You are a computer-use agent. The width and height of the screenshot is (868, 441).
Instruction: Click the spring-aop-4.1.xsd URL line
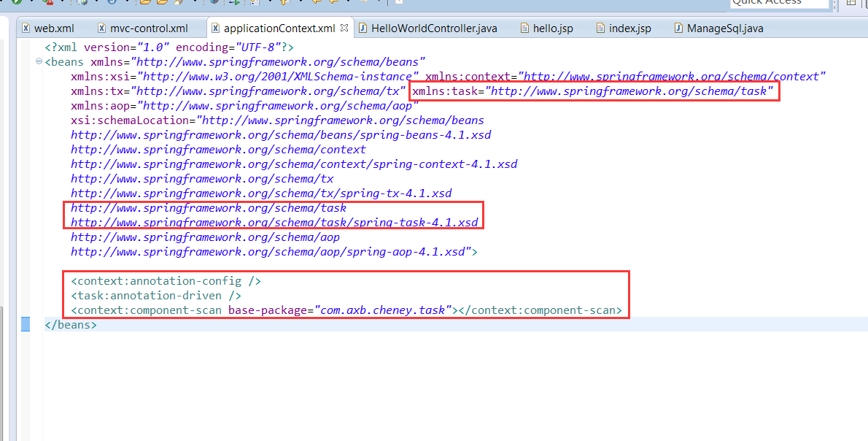click(274, 251)
